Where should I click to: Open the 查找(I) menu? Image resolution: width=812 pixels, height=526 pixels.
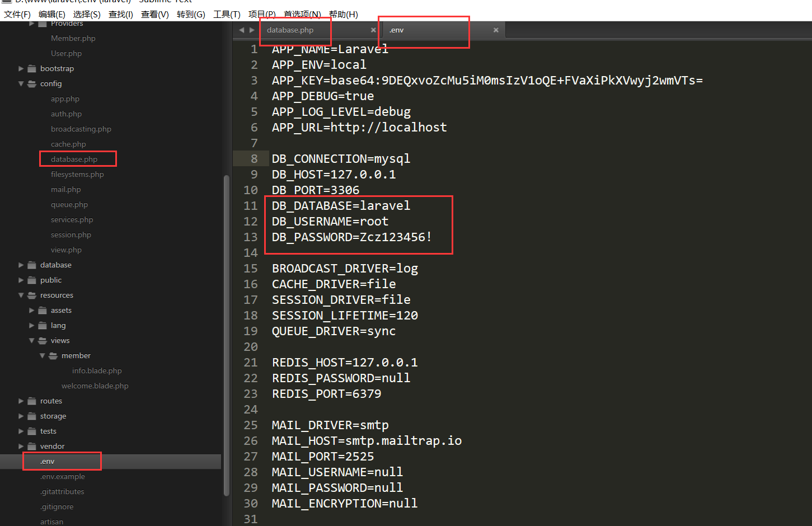point(121,15)
